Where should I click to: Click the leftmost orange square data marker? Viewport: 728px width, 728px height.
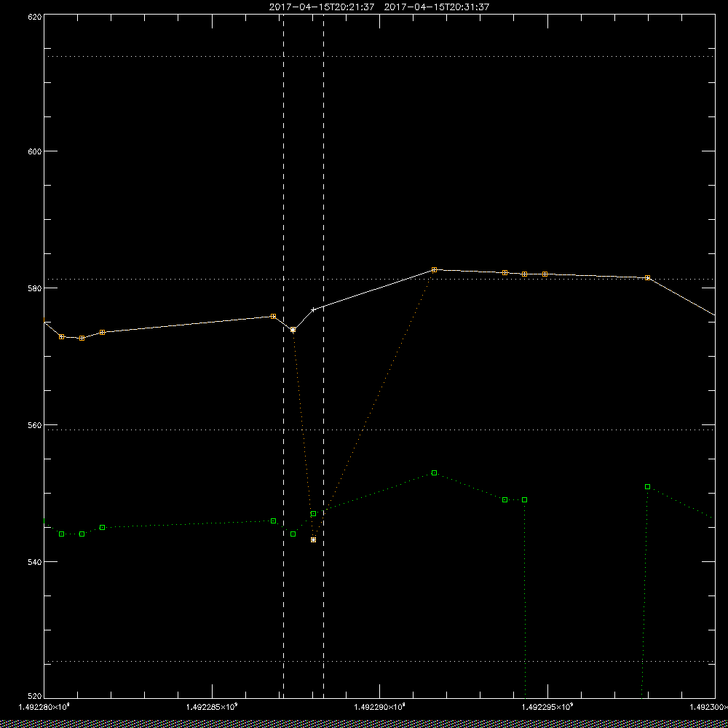pos(62,336)
